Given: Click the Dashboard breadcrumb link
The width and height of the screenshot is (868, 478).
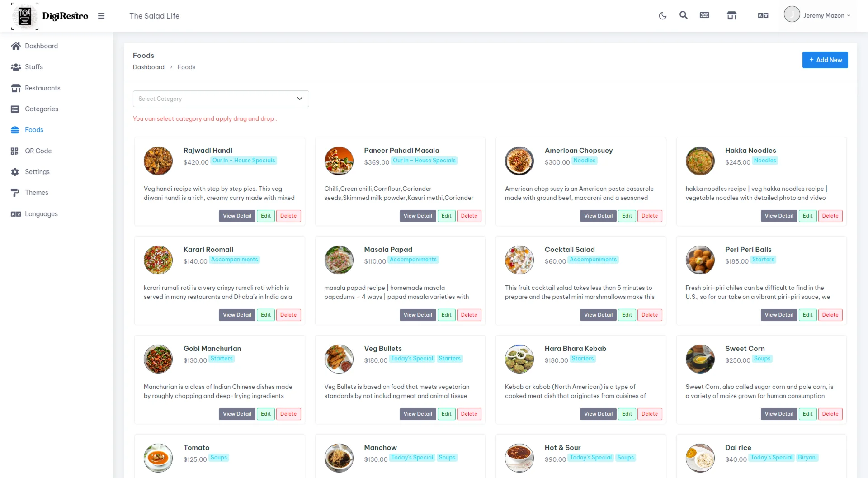Looking at the screenshot, I should tap(149, 67).
